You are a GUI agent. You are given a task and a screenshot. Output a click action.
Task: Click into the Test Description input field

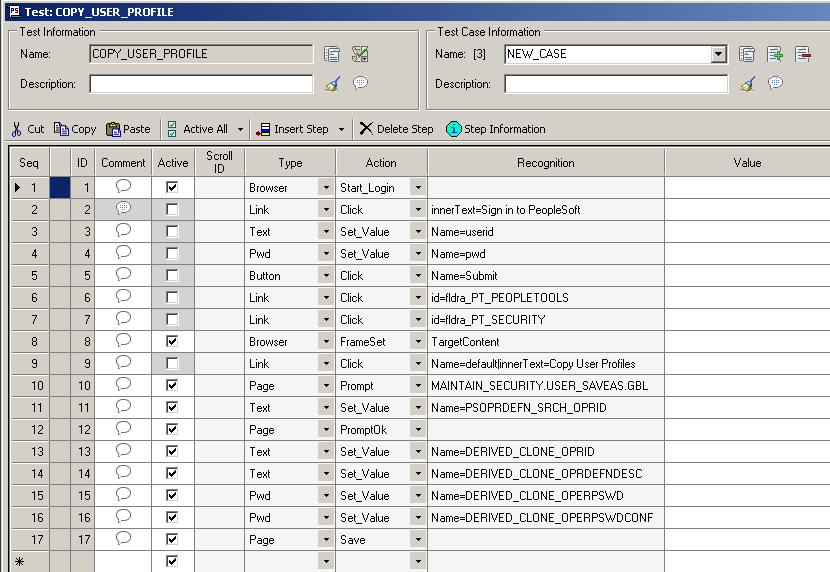201,84
